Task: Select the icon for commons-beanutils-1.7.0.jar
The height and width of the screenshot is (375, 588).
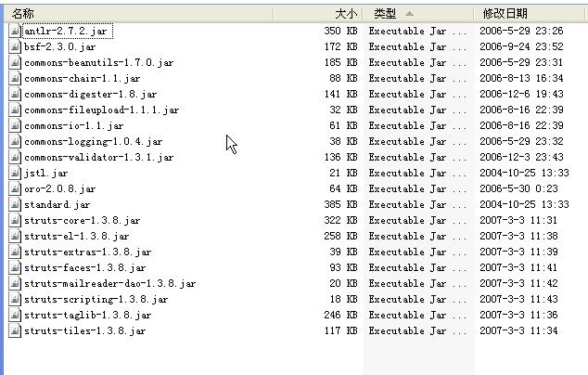Action: tap(15, 62)
